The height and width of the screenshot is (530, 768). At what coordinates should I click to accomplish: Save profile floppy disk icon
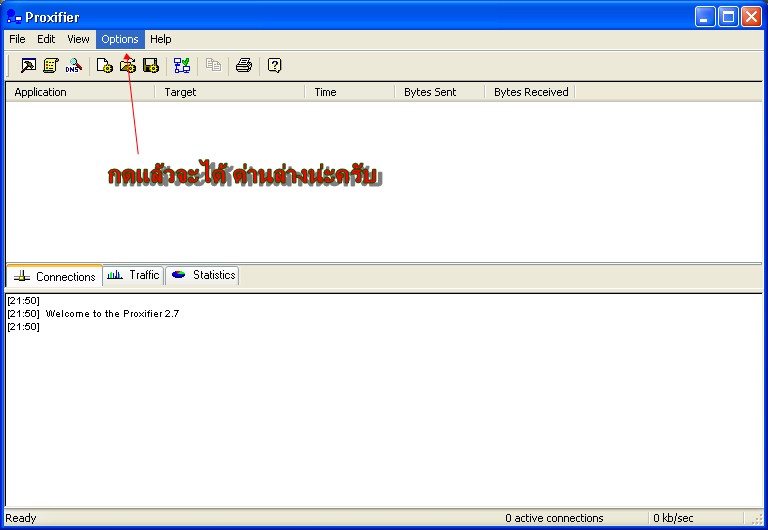click(x=150, y=65)
